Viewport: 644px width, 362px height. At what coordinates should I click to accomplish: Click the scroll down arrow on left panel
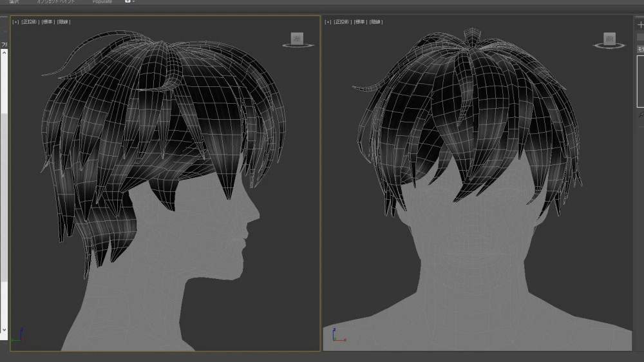point(4,330)
